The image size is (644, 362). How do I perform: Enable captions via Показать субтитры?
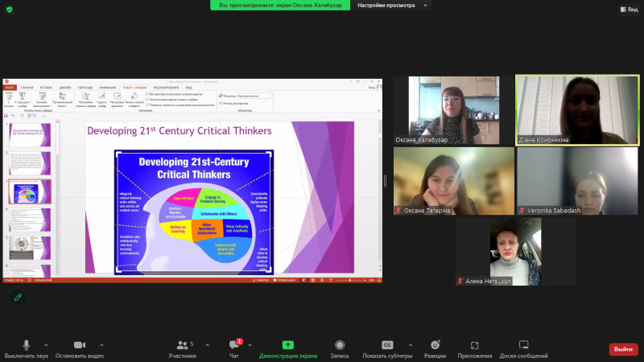(x=387, y=349)
